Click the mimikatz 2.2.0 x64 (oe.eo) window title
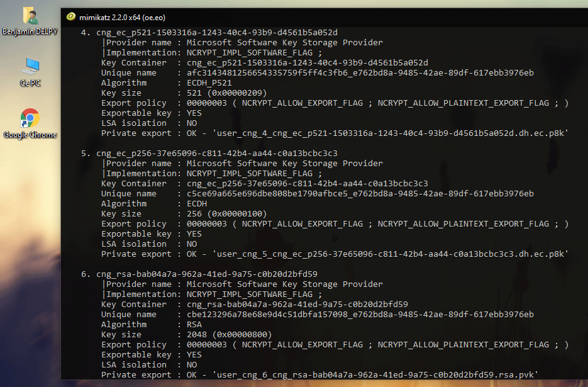Viewport: 588px width, 387px height. coord(122,17)
